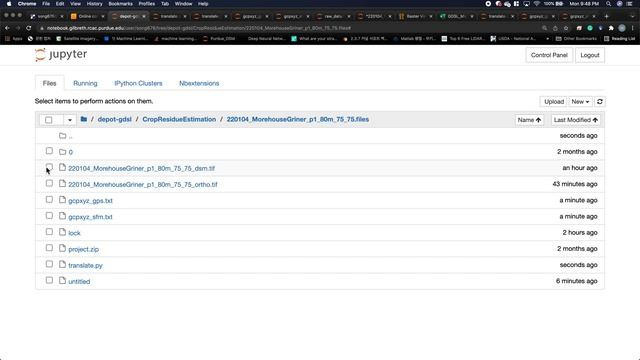640x360 pixels.
Task: Select the dsm.tif file checkbox
Action: point(49,167)
